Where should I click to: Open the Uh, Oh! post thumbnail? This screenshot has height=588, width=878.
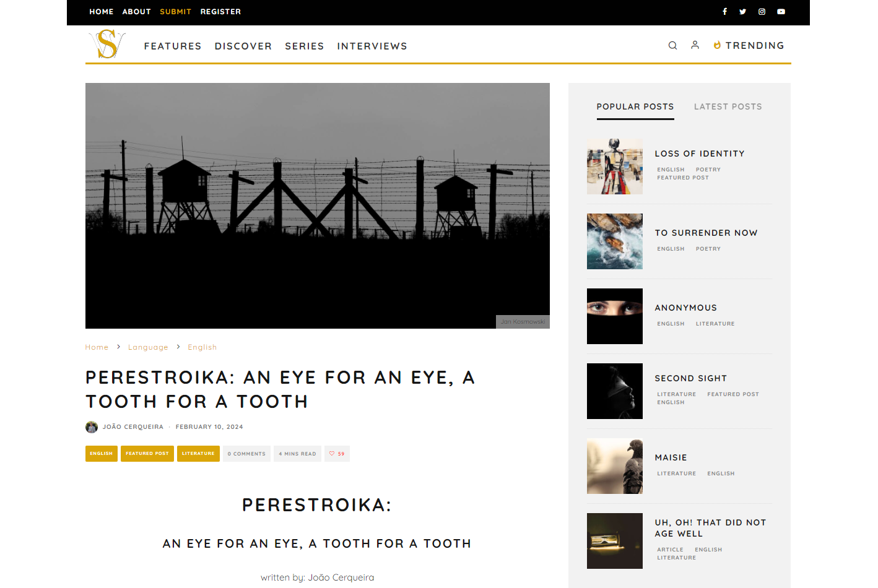615,541
